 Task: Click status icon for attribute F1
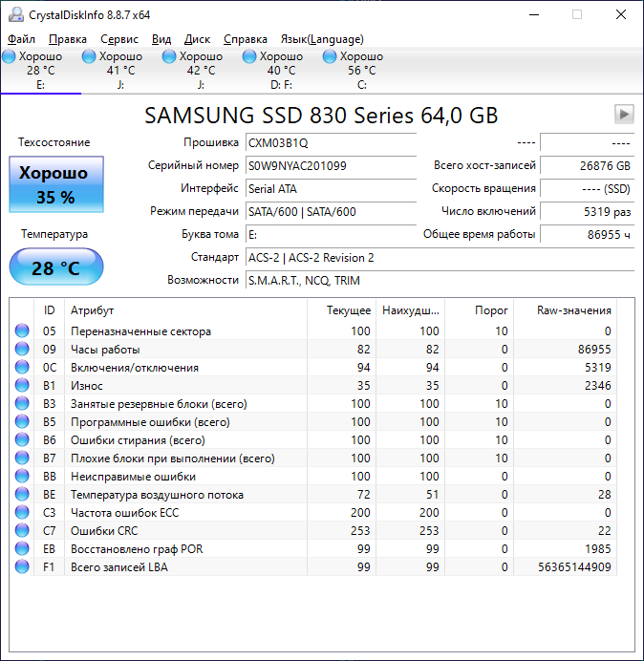tap(22, 566)
